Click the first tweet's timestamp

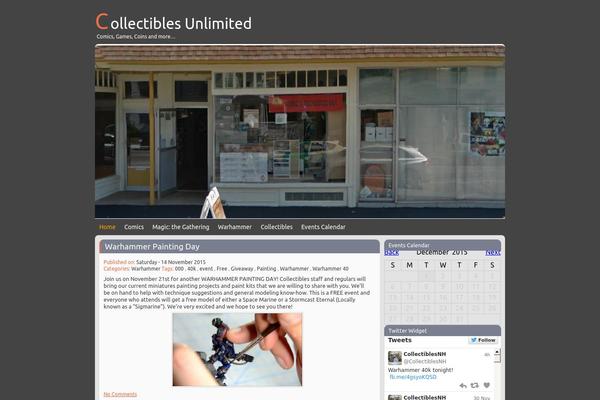tap(487, 355)
